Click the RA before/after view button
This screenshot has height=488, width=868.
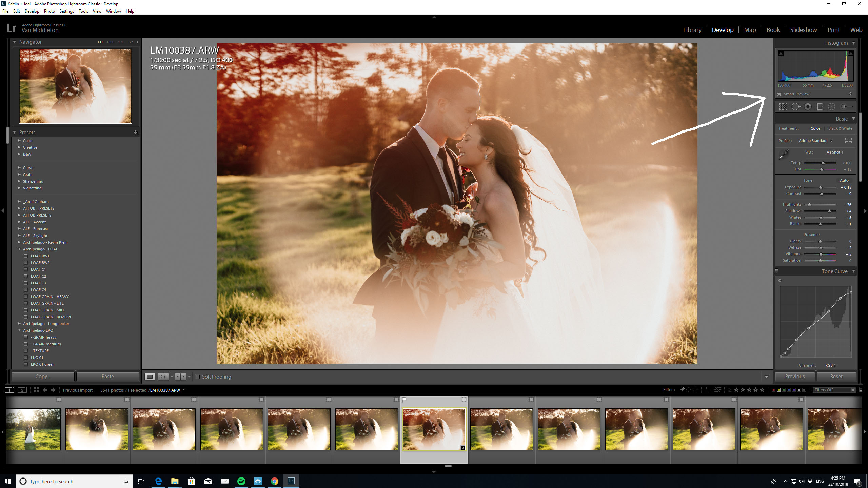[163, 377]
